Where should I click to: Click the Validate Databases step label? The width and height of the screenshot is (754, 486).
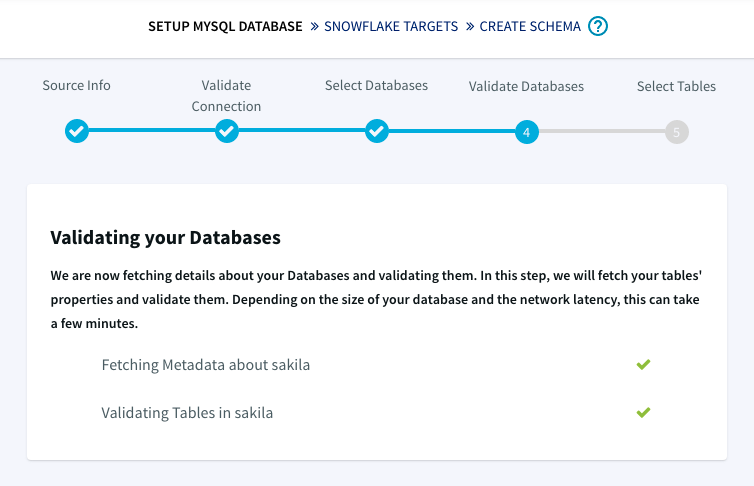pyautogui.click(x=526, y=86)
